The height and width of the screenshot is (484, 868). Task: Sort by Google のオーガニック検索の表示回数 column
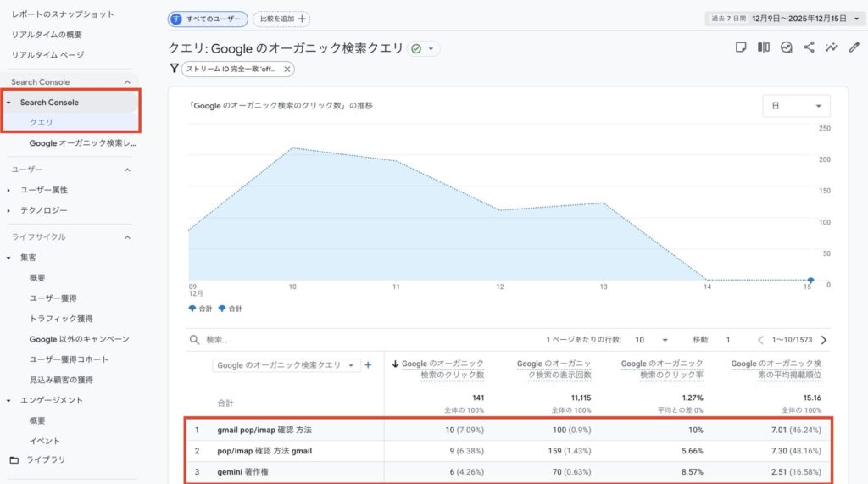pyautogui.click(x=554, y=369)
